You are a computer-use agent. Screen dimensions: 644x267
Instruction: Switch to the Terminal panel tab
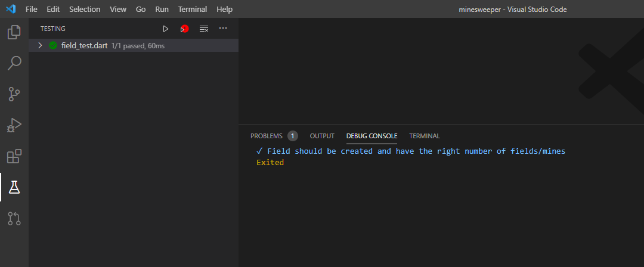[425, 136]
